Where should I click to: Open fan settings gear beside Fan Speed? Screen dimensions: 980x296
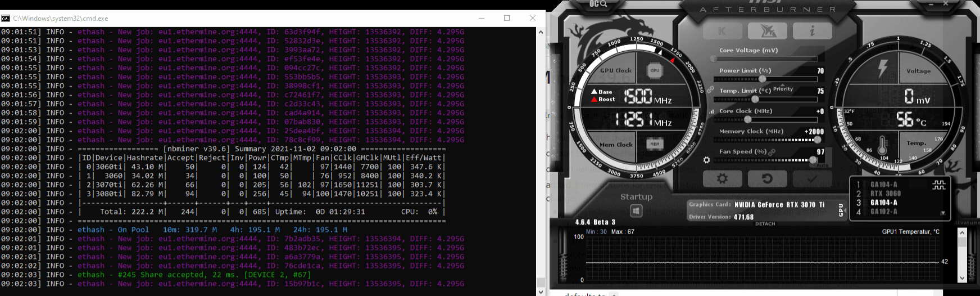(707, 160)
